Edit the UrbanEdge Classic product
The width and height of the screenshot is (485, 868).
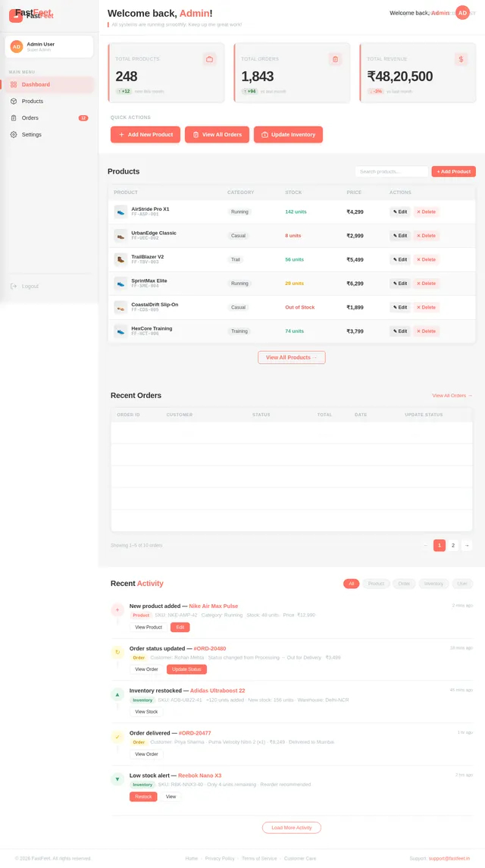[399, 235]
